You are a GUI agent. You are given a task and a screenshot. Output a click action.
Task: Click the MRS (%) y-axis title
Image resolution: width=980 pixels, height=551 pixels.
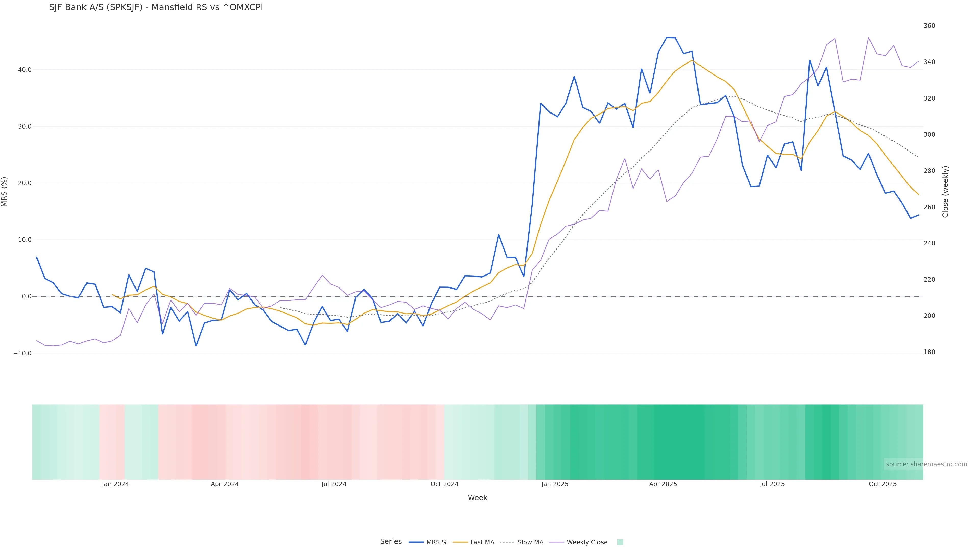pyautogui.click(x=5, y=192)
